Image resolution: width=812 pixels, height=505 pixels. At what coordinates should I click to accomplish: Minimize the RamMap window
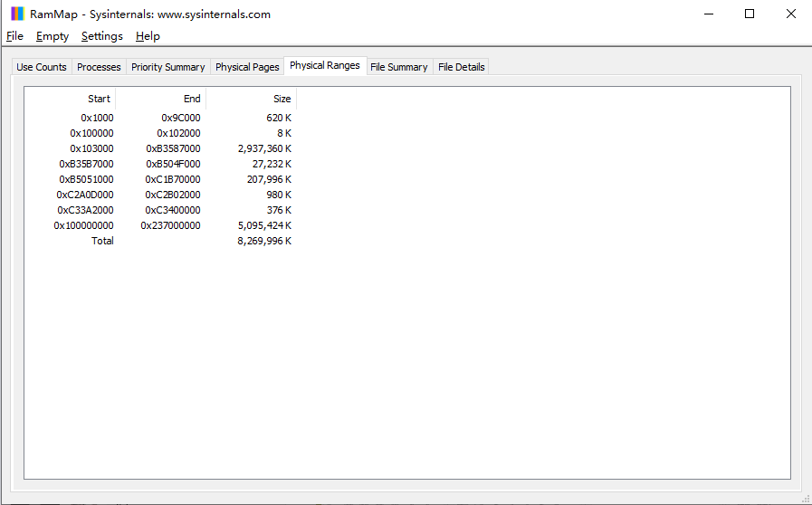point(708,14)
